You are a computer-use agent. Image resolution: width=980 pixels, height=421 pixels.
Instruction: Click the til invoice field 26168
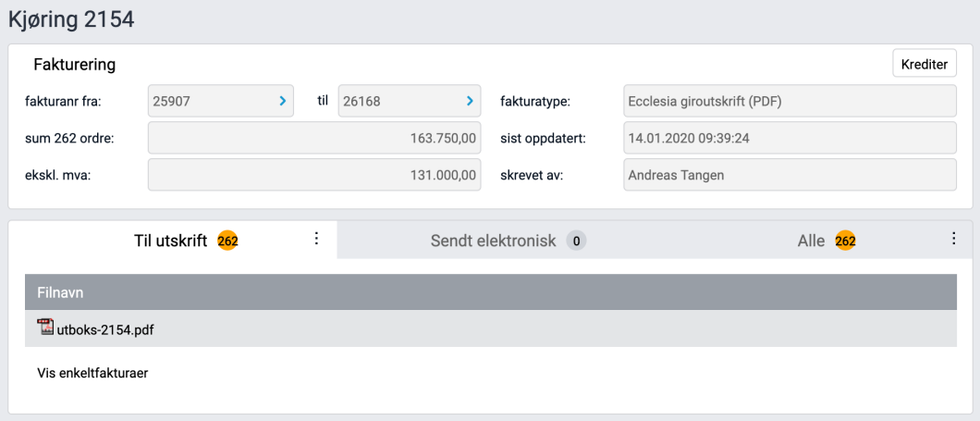pyautogui.click(x=410, y=101)
